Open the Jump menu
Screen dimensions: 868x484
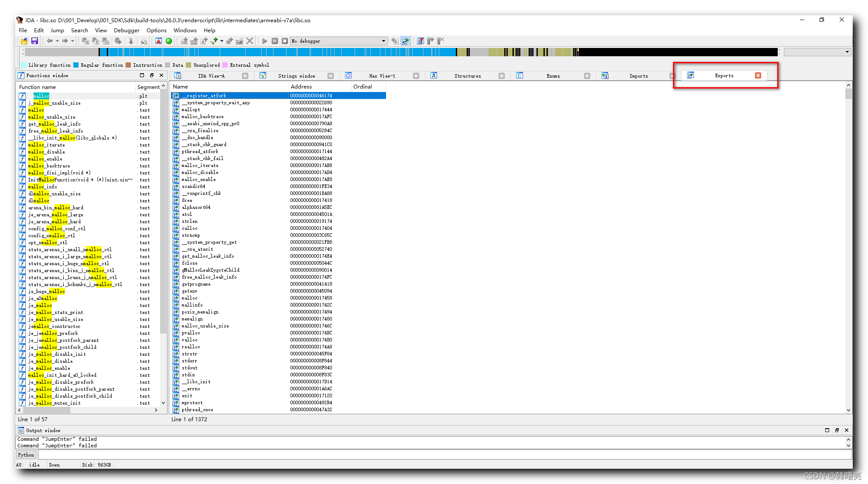57,31
